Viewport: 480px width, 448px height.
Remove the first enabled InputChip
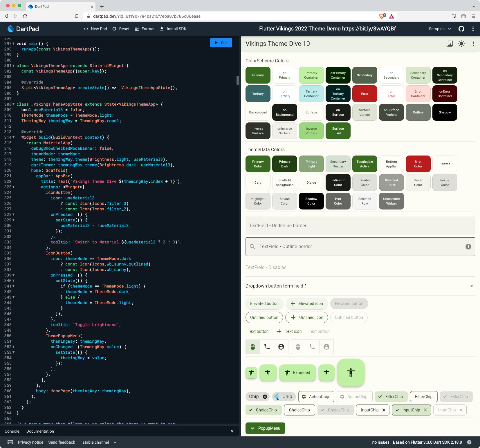[384, 410]
